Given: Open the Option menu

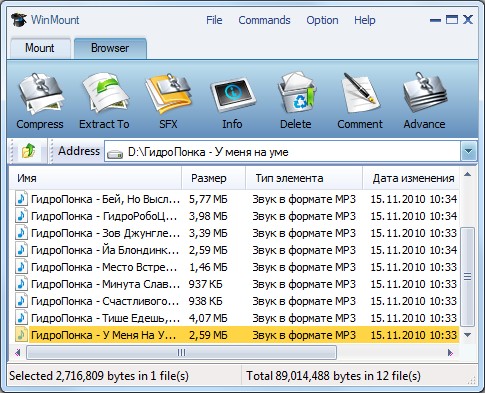Looking at the screenshot, I should click(x=322, y=20).
